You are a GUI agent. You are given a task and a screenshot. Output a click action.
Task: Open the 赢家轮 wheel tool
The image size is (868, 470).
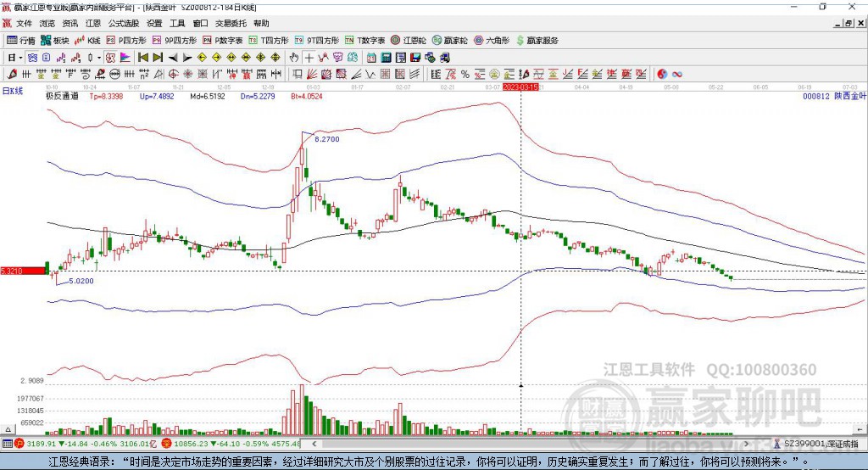(x=449, y=41)
